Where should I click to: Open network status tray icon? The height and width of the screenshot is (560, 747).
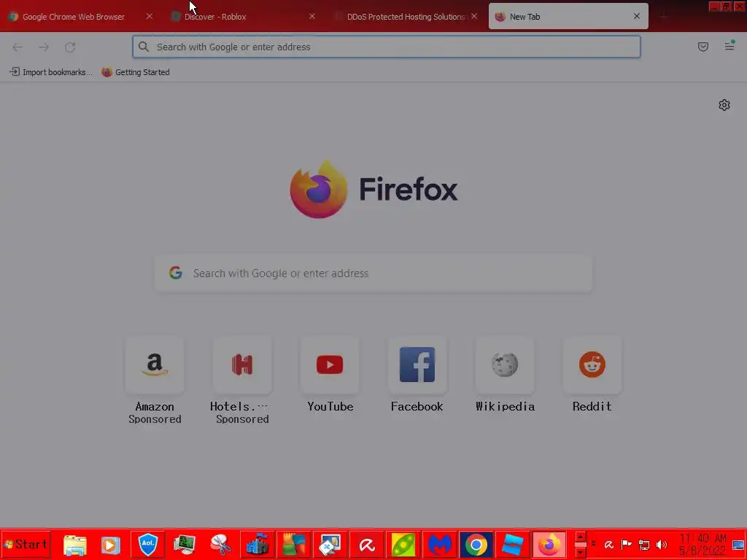tap(644, 545)
